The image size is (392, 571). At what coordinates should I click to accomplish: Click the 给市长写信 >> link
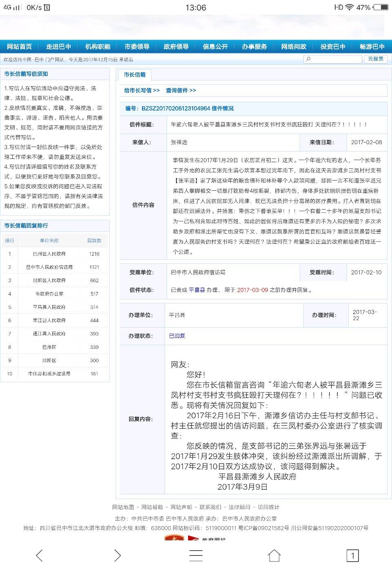142,90
